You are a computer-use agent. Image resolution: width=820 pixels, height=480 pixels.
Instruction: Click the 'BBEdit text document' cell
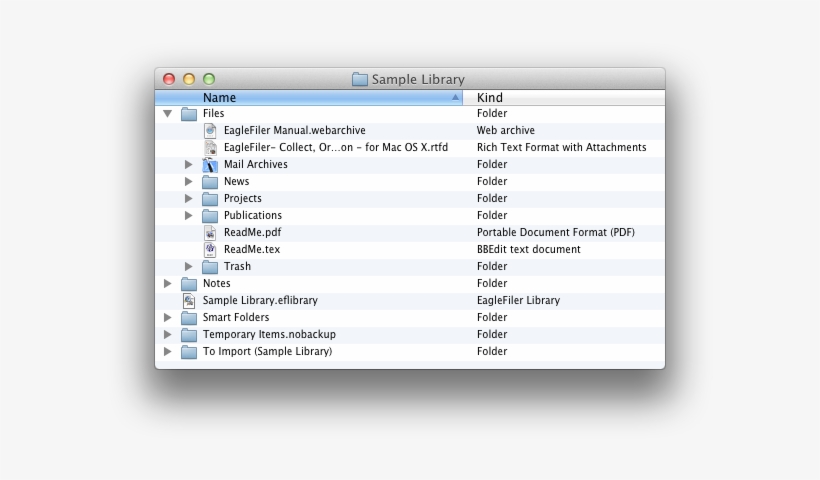pyautogui.click(x=528, y=249)
